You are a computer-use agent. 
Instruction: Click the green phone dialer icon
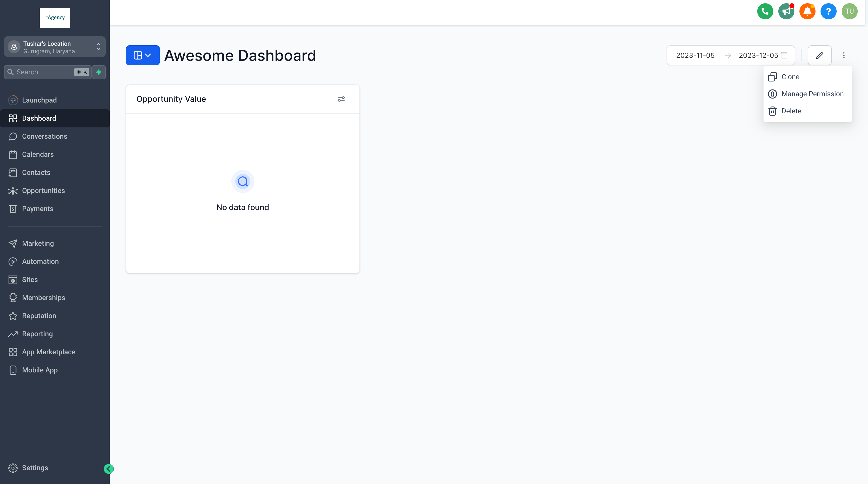[x=765, y=12]
